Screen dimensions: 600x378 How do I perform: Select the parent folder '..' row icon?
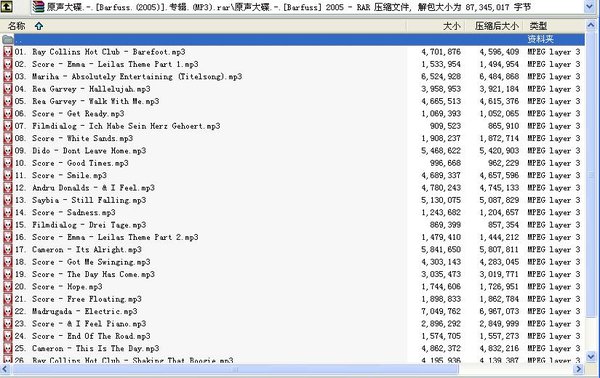click(7, 39)
